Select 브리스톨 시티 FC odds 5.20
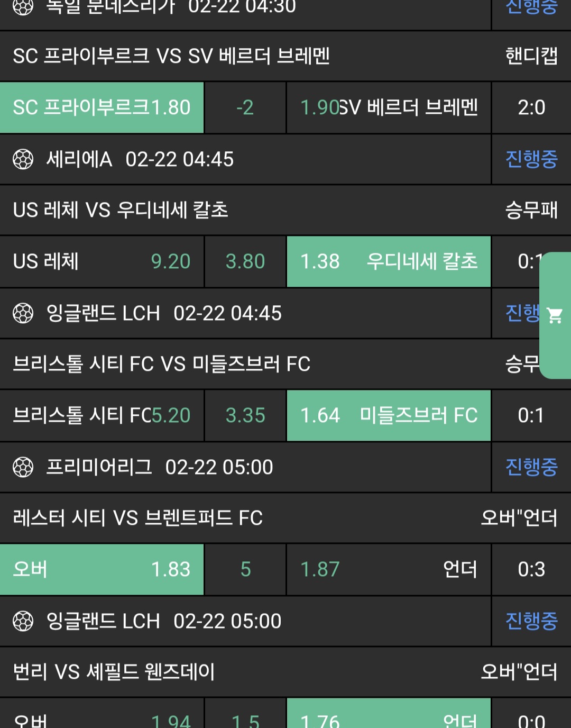This screenshot has width=571, height=728. tap(102, 415)
